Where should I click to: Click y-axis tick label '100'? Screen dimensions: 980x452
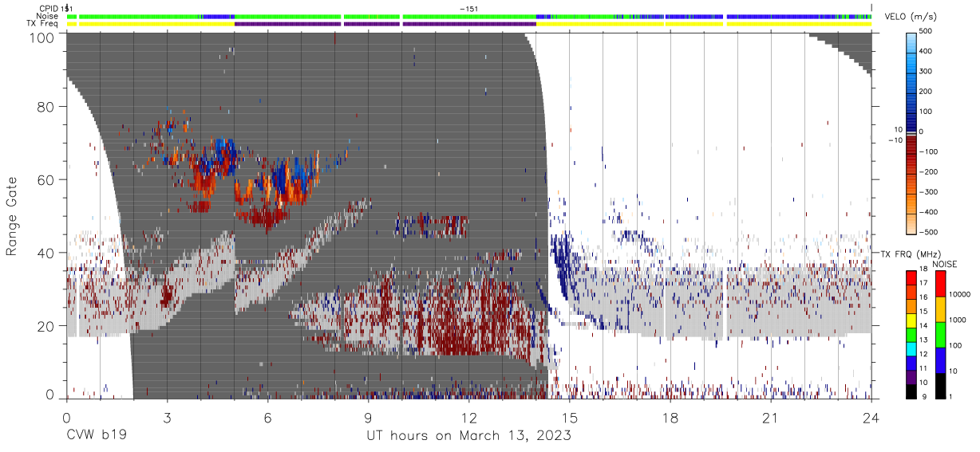(x=42, y=37)
